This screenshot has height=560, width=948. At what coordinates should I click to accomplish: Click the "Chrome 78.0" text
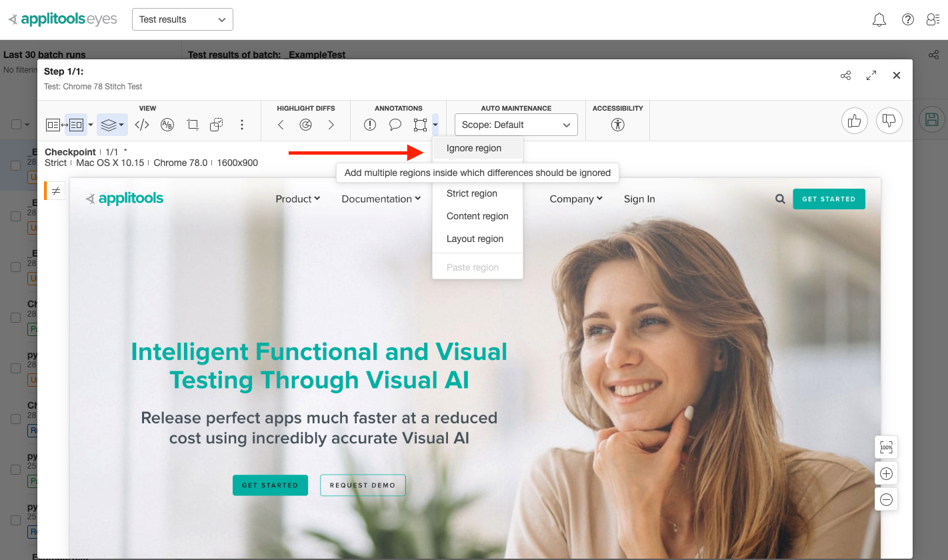point(181,163)
